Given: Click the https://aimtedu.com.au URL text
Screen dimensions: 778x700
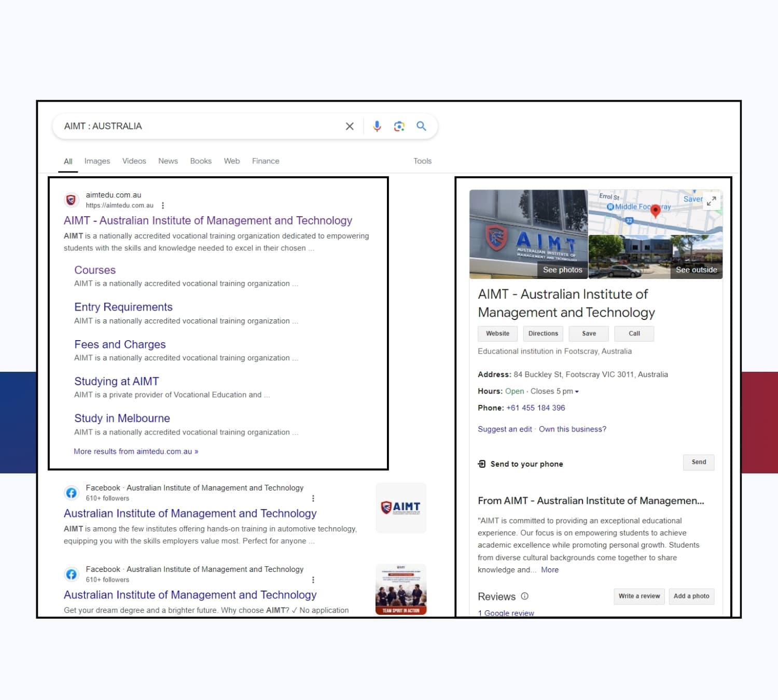Looking at the screenshot, I should [120, 205].
